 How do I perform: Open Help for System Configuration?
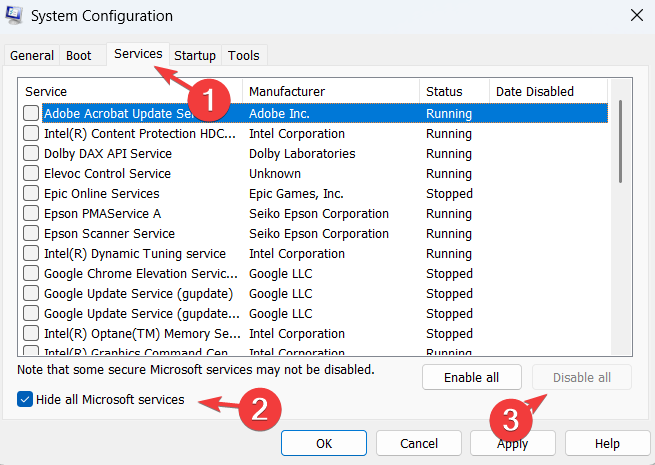pos(607,443)
